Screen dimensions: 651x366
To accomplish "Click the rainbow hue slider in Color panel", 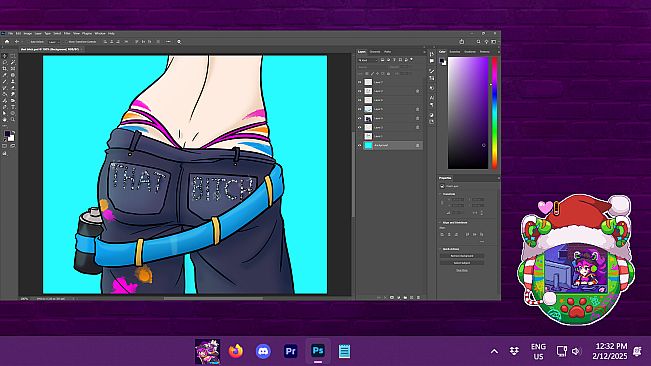I will [x=494, y=113].
